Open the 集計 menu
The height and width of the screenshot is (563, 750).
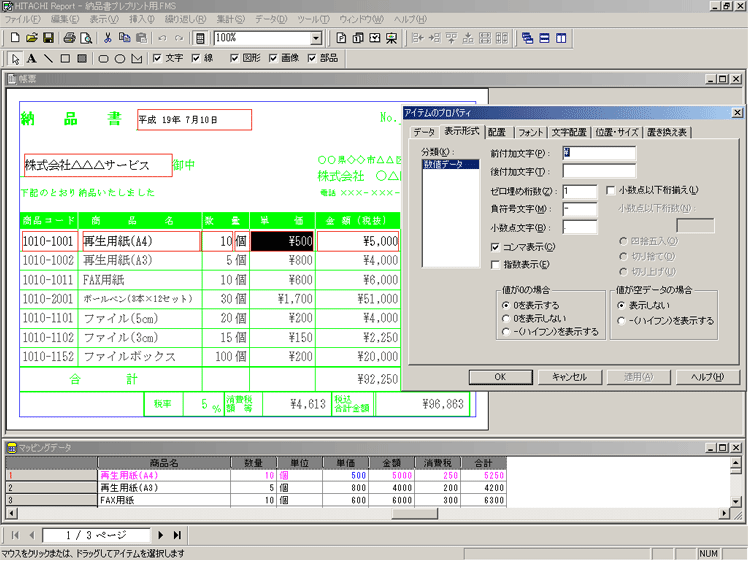(231, 20)
